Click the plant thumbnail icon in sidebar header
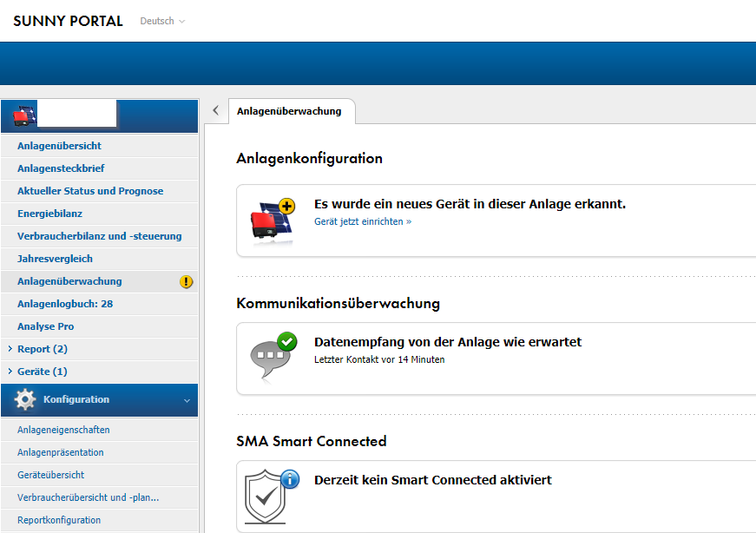 click(25, 115)
